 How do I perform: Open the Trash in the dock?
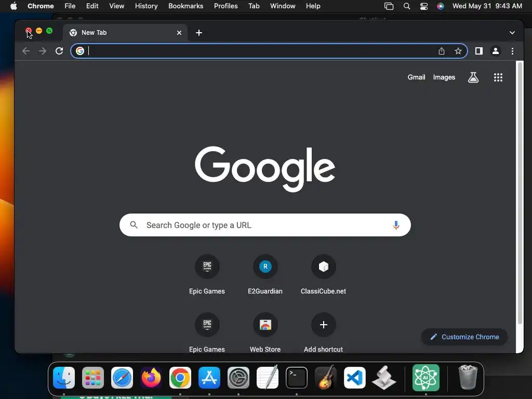(x=468, y=377)
